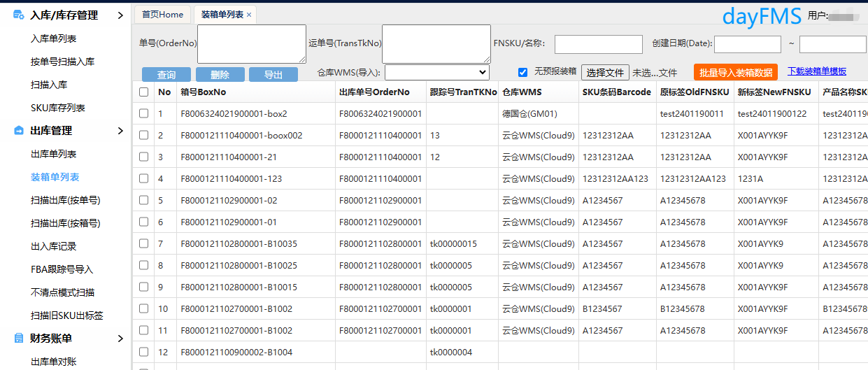The height and width of the screenshot is (370, 868).
Task: Open 入库单列表 in sidebar
Action: click(x=53, y=38)
